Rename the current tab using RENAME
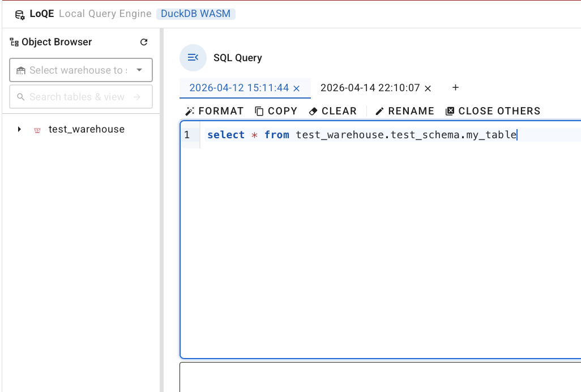581x392 pixels. pos(405,111)
